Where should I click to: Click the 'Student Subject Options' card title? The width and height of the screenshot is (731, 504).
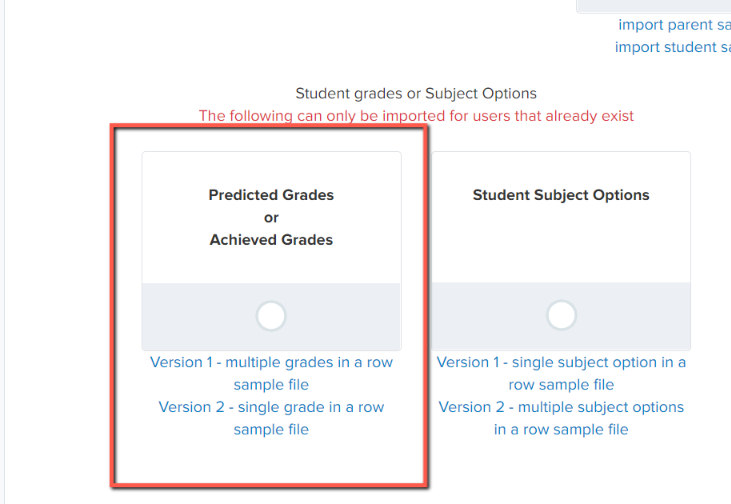point(561,195)
